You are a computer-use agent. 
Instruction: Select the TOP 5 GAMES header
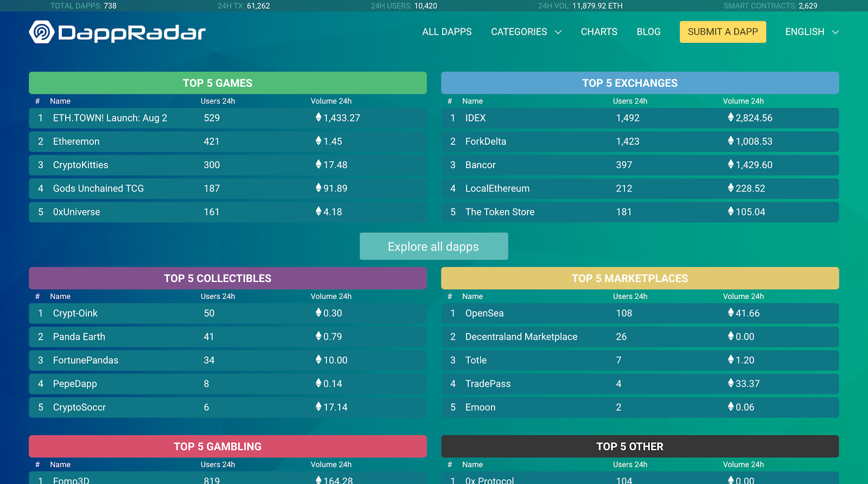[228, 83]
